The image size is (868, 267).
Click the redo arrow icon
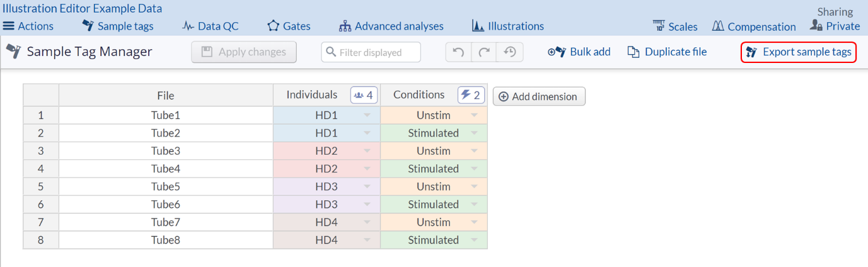(484, 52)
